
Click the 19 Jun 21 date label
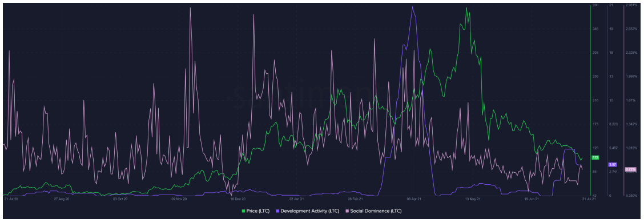pyautogui.click(x=532, y=199)
